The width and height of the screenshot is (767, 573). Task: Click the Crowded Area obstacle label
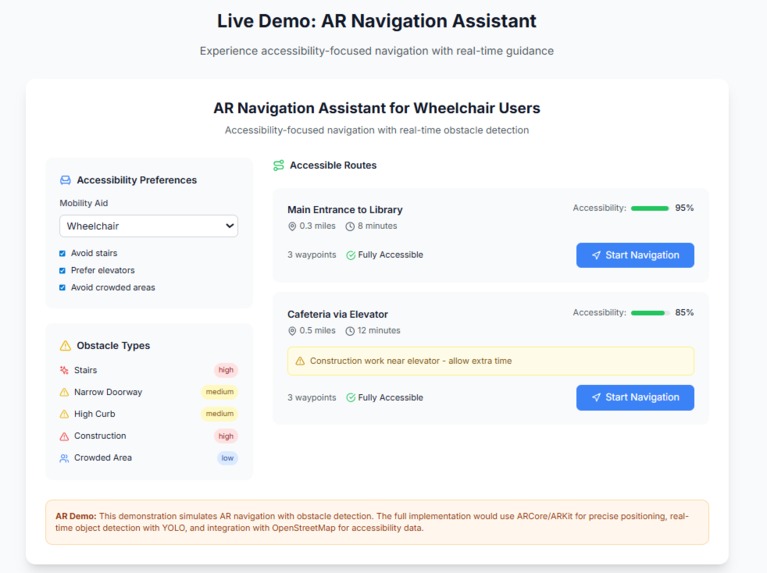[103, 458]
